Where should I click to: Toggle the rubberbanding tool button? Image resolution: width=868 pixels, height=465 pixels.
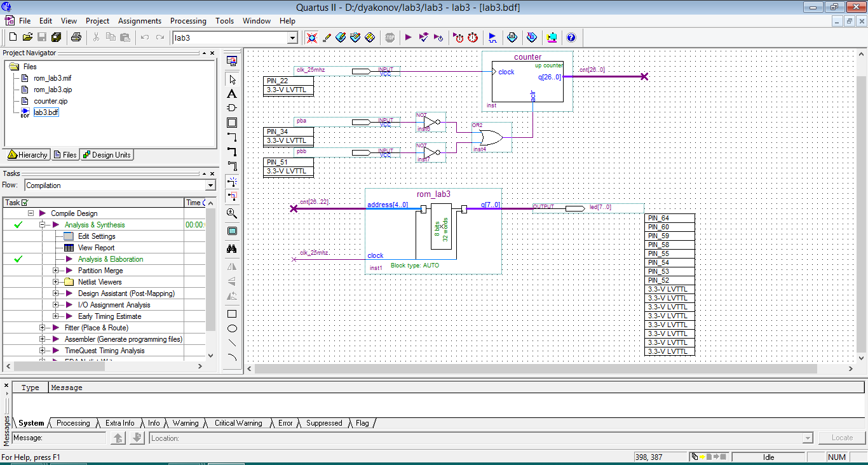tap(232, 182)
